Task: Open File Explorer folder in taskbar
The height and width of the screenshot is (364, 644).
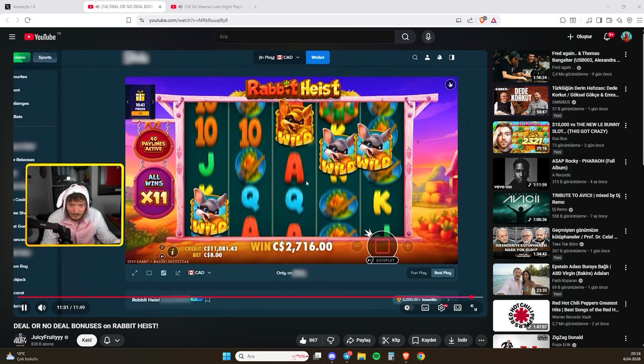Action: tap(362, 356)
